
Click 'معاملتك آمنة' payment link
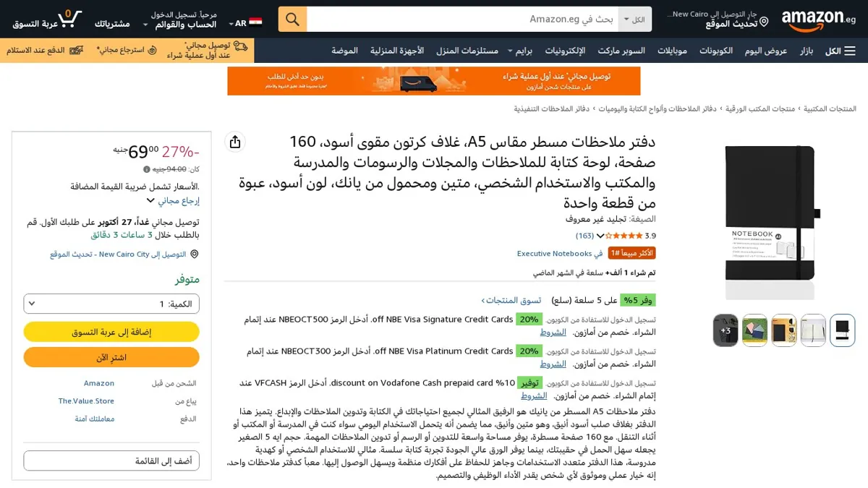click(95, 419)
